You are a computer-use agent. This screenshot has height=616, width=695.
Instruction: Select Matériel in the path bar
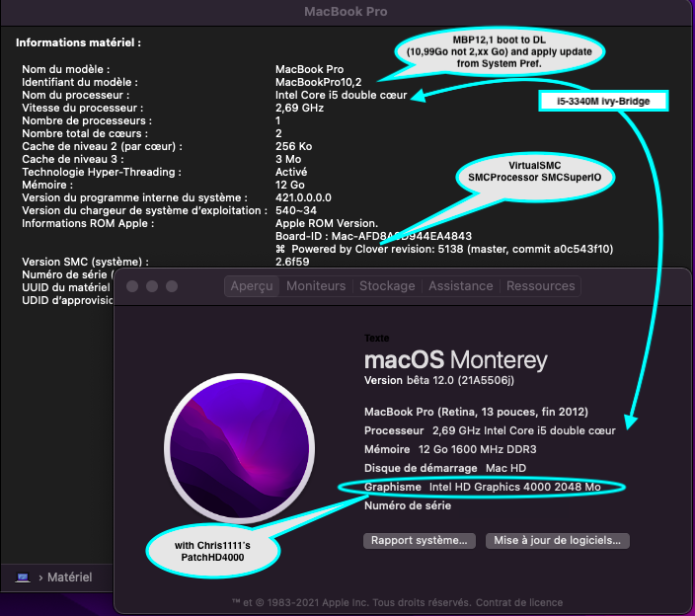point(69,577)
